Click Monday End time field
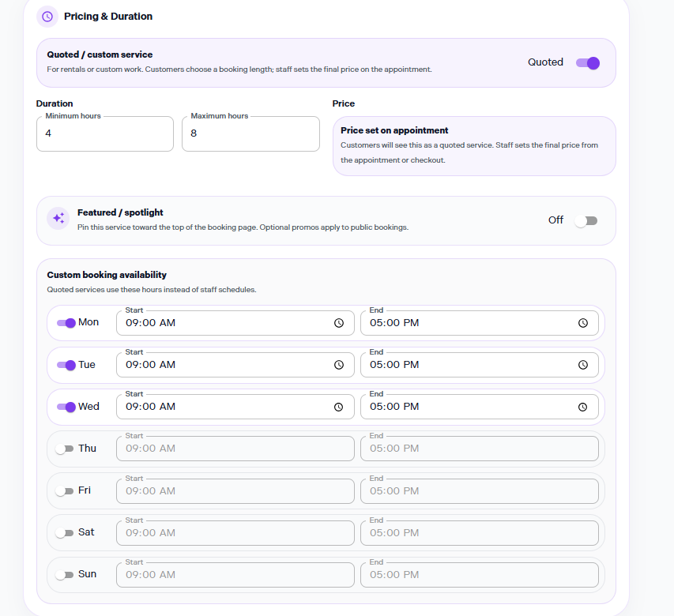This screenshot has width=674, height=616. point(480,323)
